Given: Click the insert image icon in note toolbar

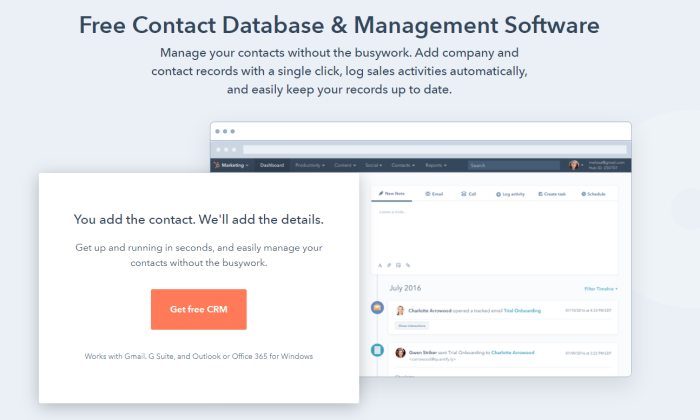Looking at the screenshot, I should tap(398, 265).
